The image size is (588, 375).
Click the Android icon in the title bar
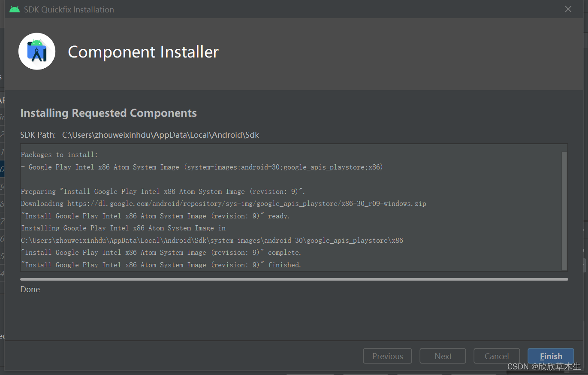tap(15, 9)
